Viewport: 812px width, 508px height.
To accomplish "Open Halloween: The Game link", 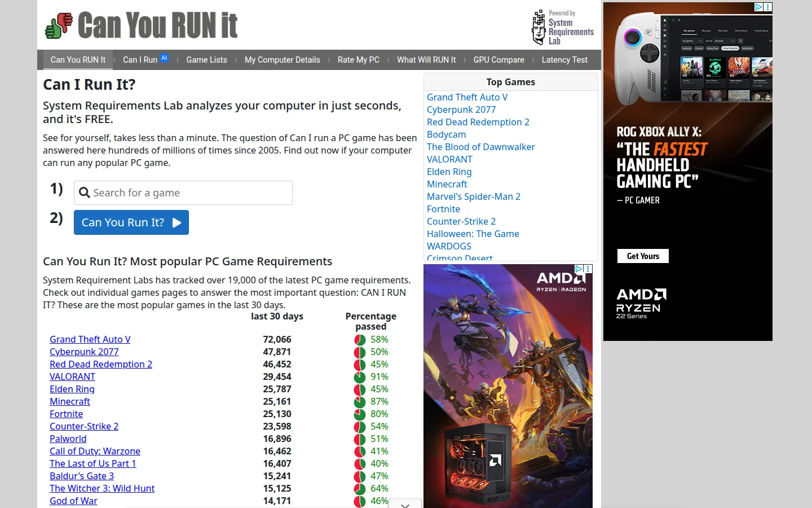I will click(473, 234).
